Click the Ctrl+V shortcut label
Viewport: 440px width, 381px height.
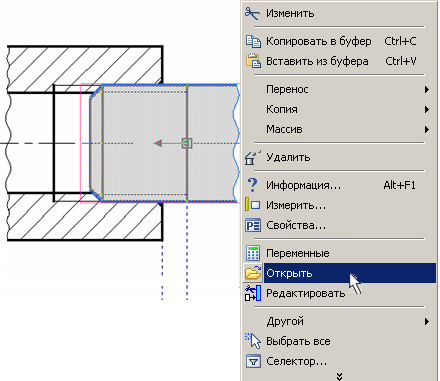click(401, 61)
